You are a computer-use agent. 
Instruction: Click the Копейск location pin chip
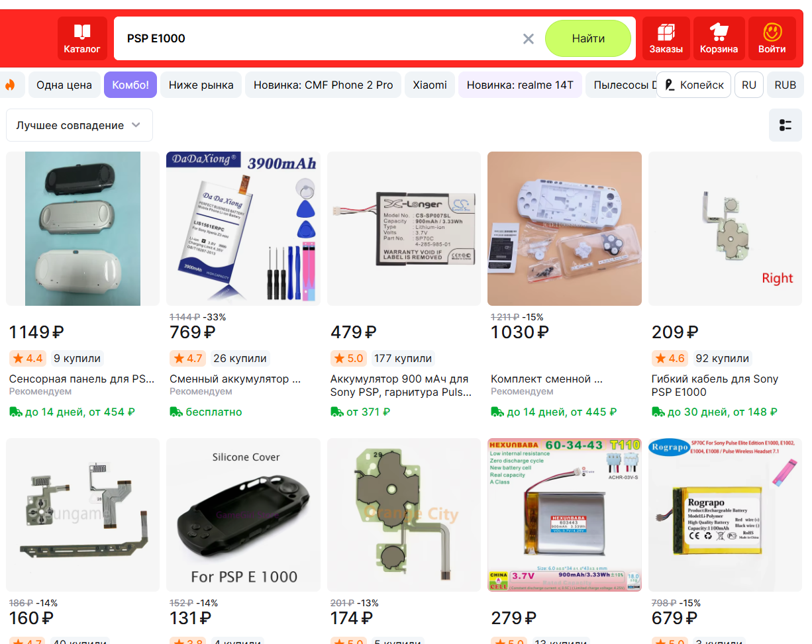click(x=694, y=85)
